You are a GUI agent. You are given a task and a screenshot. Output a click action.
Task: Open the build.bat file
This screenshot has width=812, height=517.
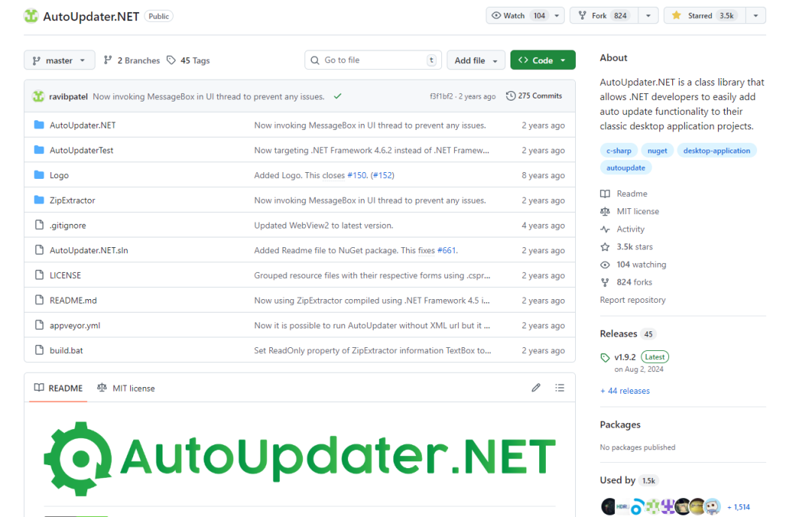66,350
